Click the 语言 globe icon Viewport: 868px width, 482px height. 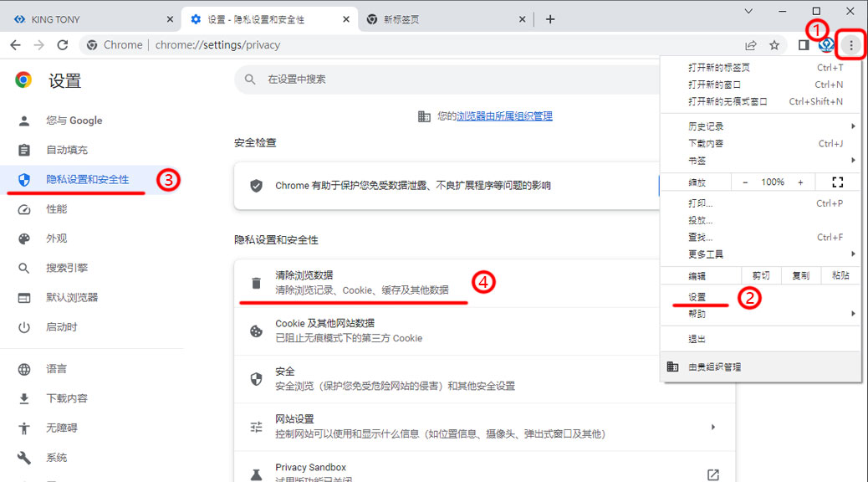[x=23, y=370]
